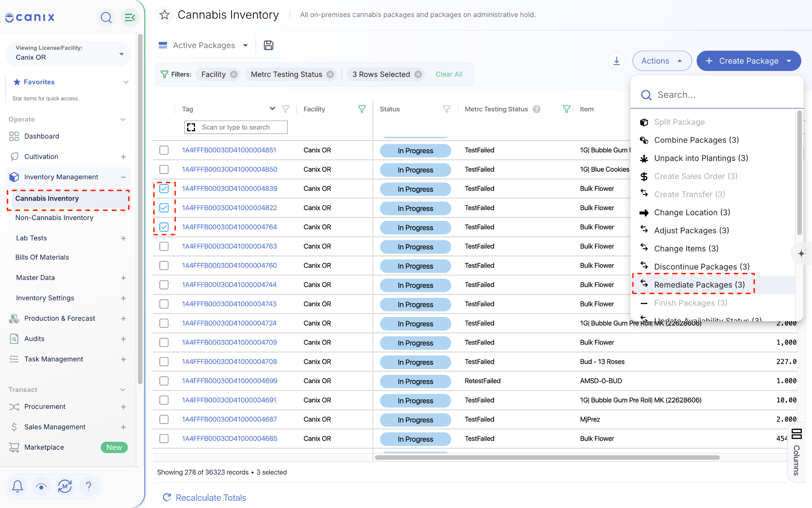Select Change Location (3) menu entry

click(x=692, y=213)
